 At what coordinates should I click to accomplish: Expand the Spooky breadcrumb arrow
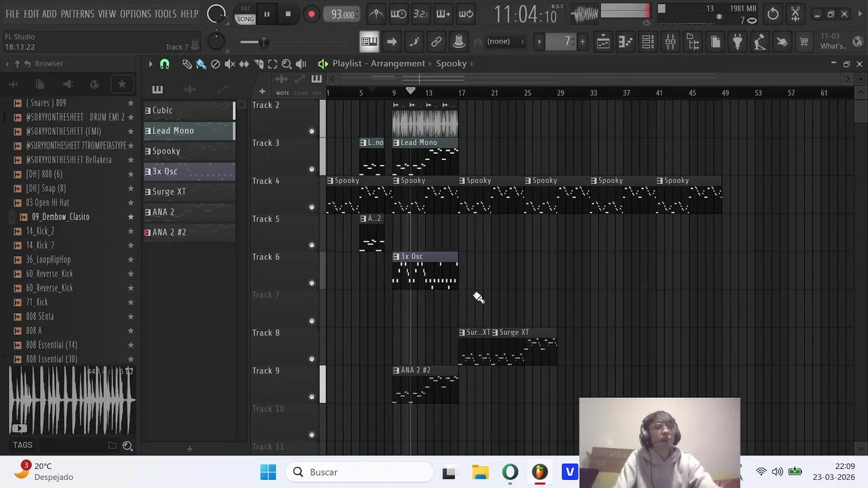tap(472, 64)
